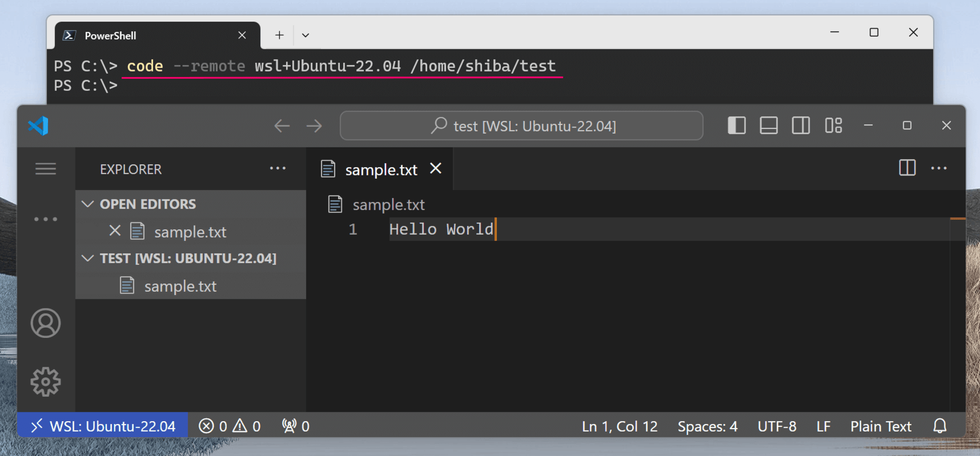Select encoding via UTF-8 status

pos(777,426)
